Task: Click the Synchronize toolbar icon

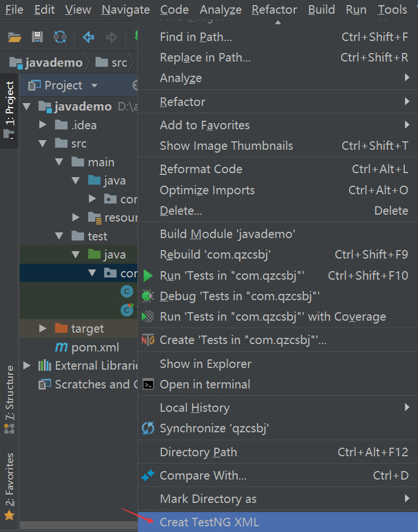Action: point(60,37)
